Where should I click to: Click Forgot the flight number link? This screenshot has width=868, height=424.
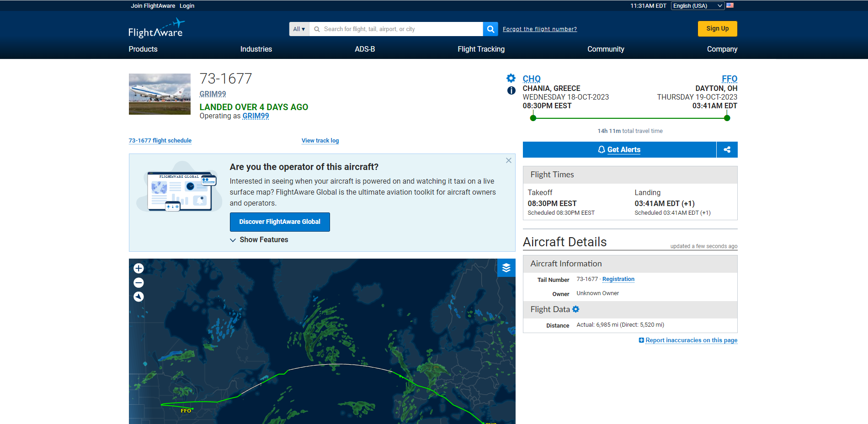pos(540,29)
